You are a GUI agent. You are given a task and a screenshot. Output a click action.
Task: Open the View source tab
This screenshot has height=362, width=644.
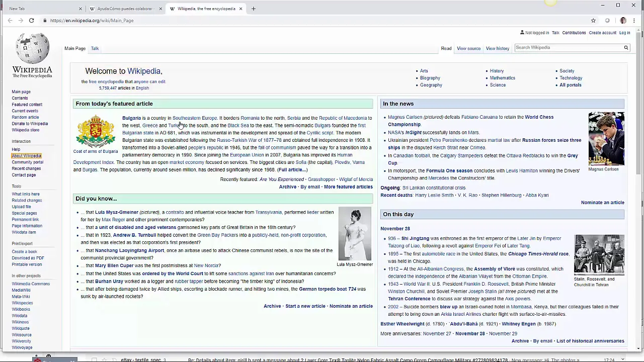point(468,48)
